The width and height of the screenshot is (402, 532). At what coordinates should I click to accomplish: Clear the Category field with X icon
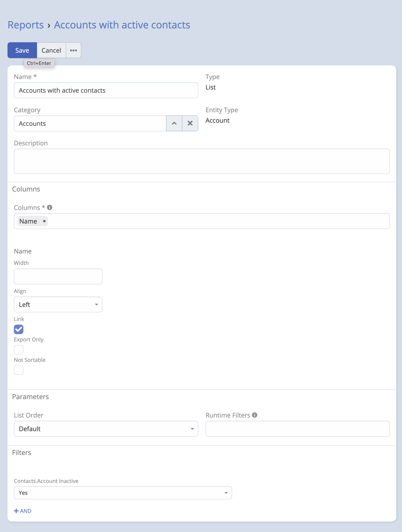[x=190, y=123]
